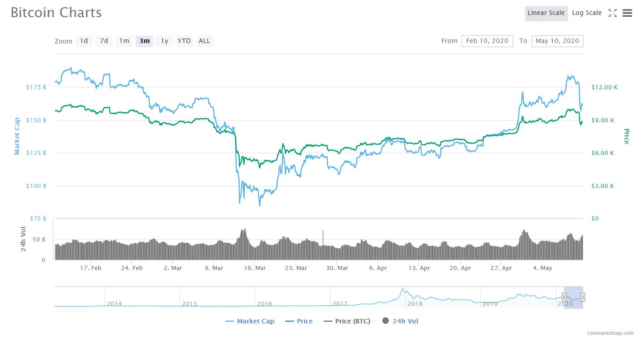Screen dimensions: 644x342
Task: Choose the 1y zoom range
Action: point(164,41)
